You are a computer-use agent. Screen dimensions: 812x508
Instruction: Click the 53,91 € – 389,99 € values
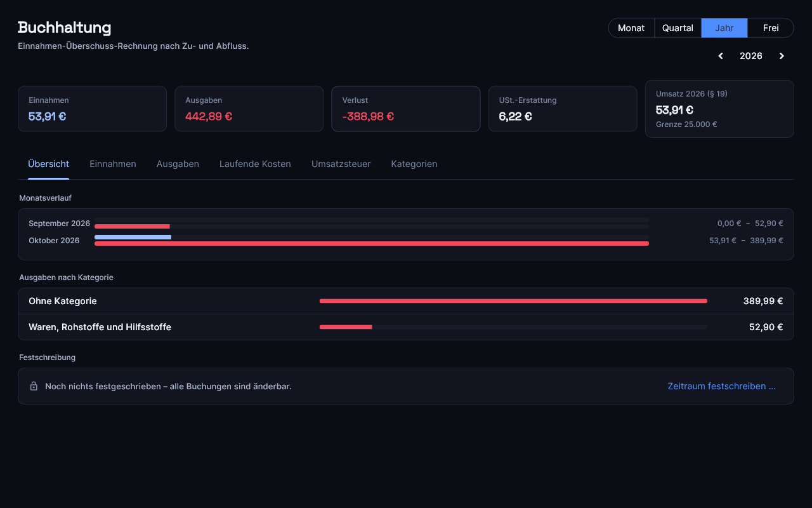pos(746,241)
